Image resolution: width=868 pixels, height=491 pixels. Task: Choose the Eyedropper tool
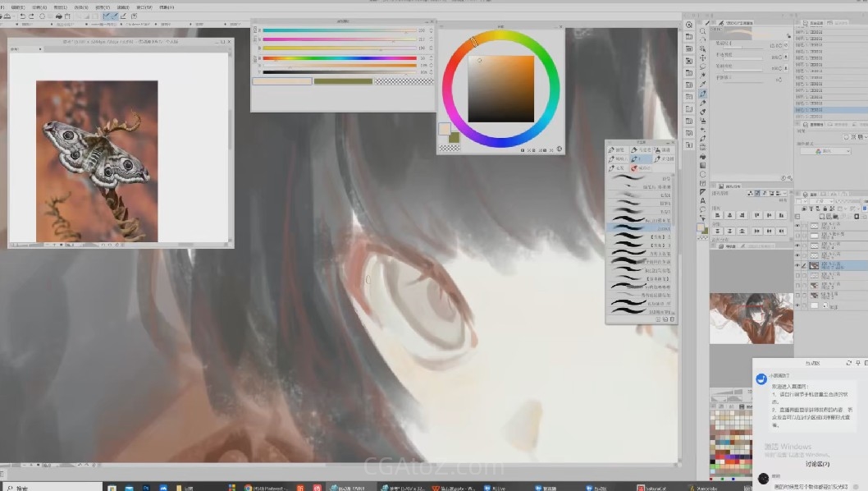click(702, 83)
